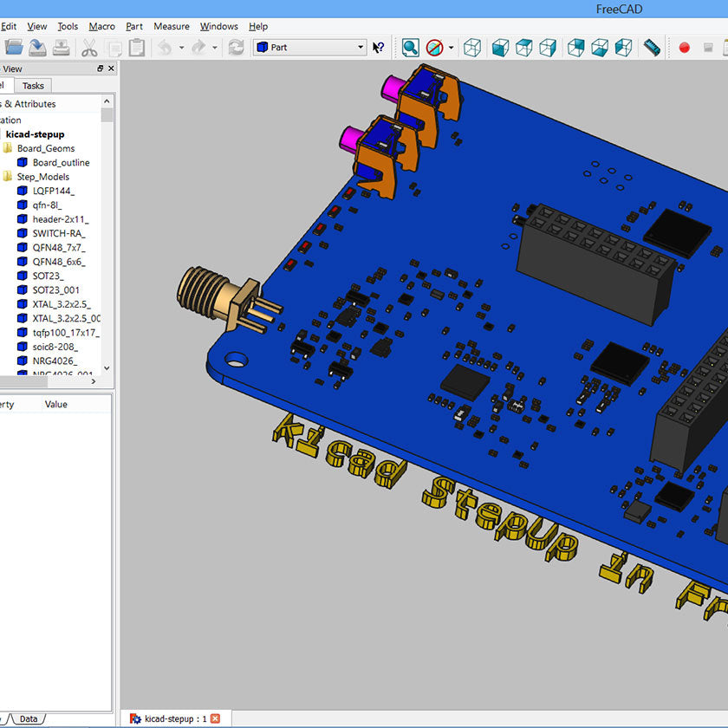Switch to Right view
The width and height of the screenshot is (728, 728).
tap(548, 48)
